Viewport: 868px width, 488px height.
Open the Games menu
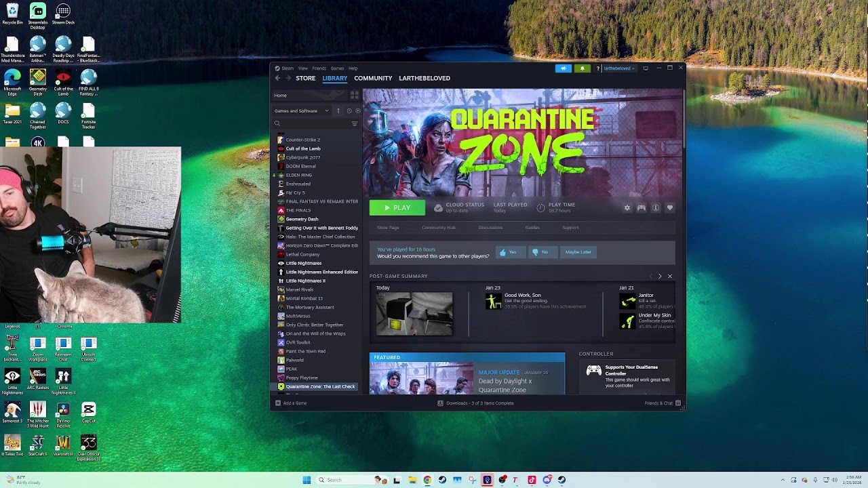[x=337, y=68]
